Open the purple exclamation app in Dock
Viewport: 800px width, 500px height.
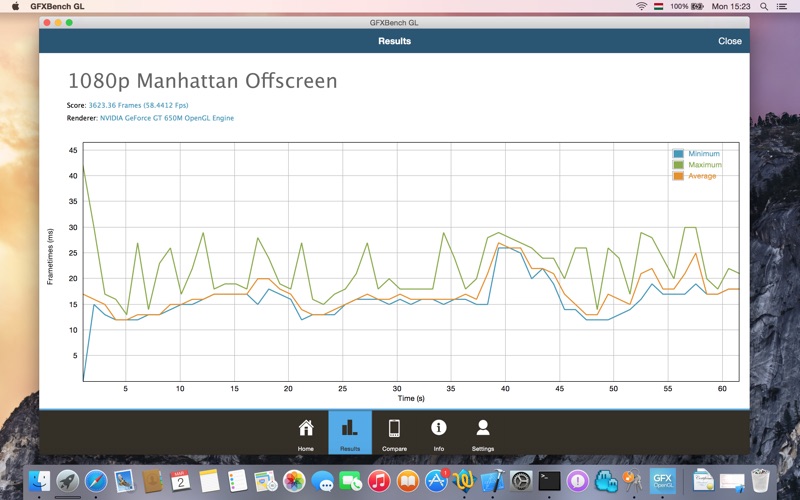(578, 481)
